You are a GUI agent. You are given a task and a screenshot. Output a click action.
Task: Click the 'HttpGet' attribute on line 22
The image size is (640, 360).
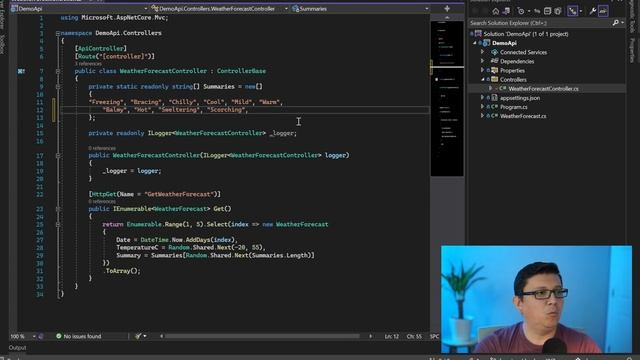pos(104,194)
